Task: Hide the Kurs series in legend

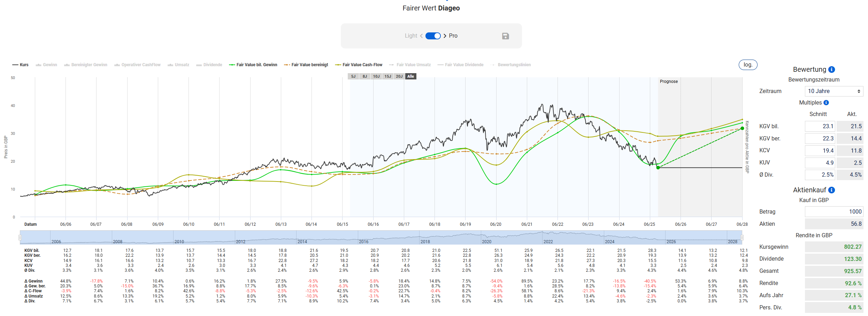Action: pos(21,65)
